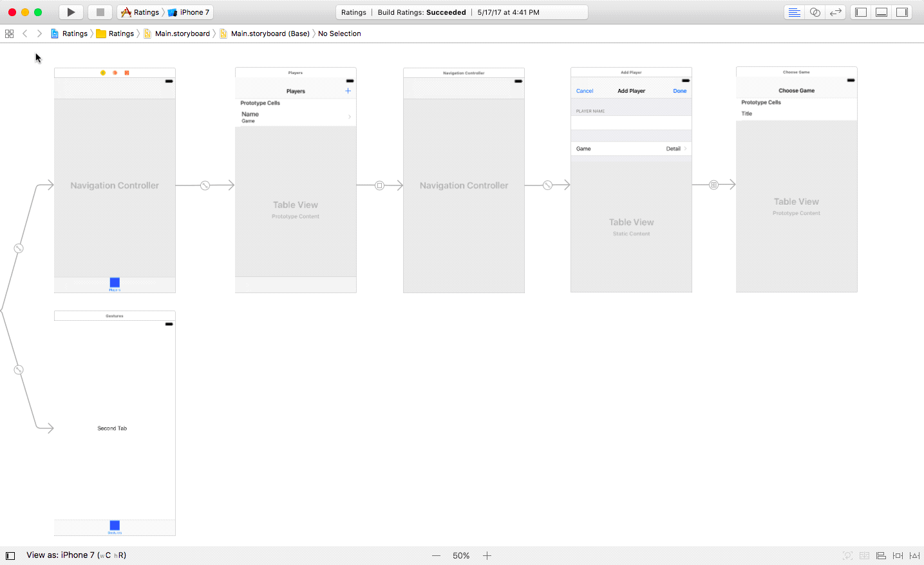Open the Ratings scheme dropdown
This screenshot has width=924, height=565.
pos(140,12)
